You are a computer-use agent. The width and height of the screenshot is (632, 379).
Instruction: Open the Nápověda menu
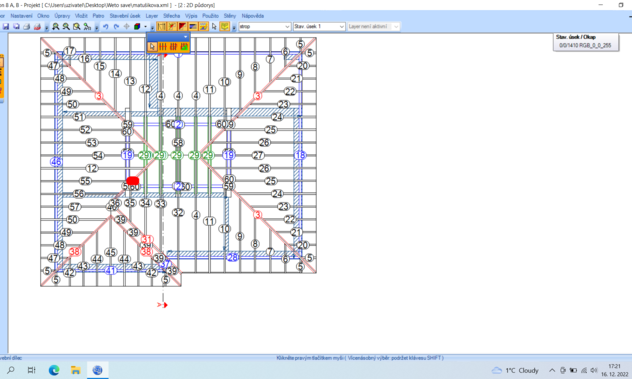tap(253, 16)
